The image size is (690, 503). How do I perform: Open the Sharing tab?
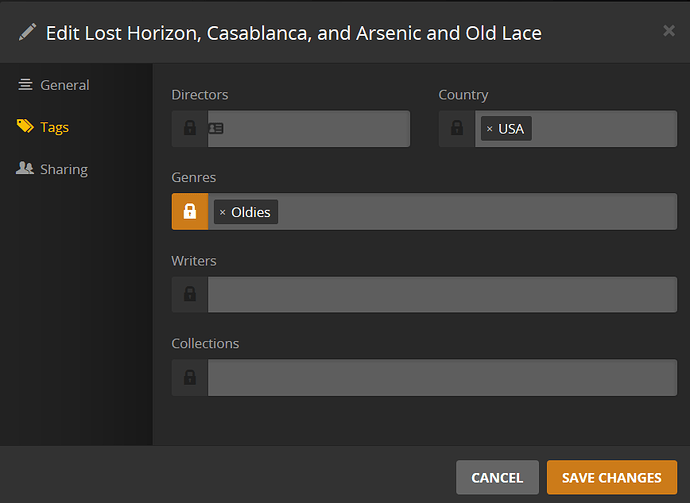point(63,169)
